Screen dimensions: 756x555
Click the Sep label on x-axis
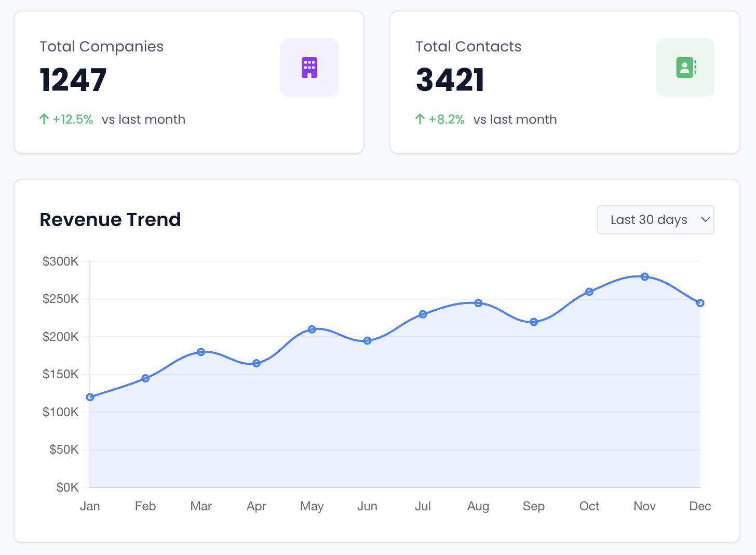coord(534,506)
